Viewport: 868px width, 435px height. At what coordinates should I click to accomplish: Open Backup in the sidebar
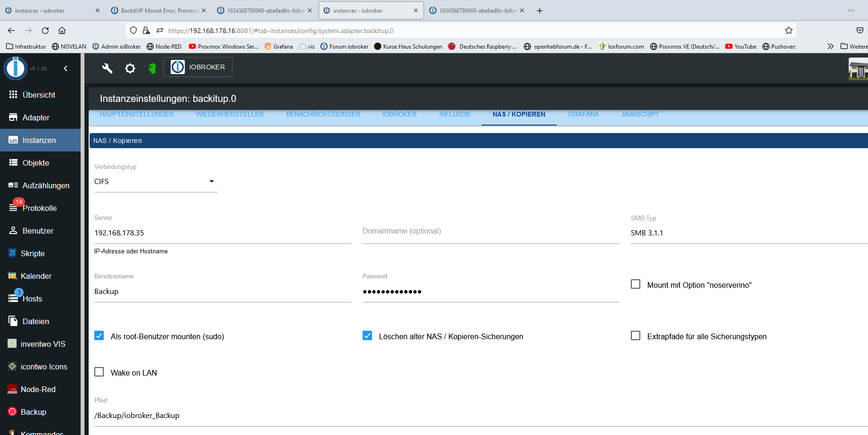[41, 412]
